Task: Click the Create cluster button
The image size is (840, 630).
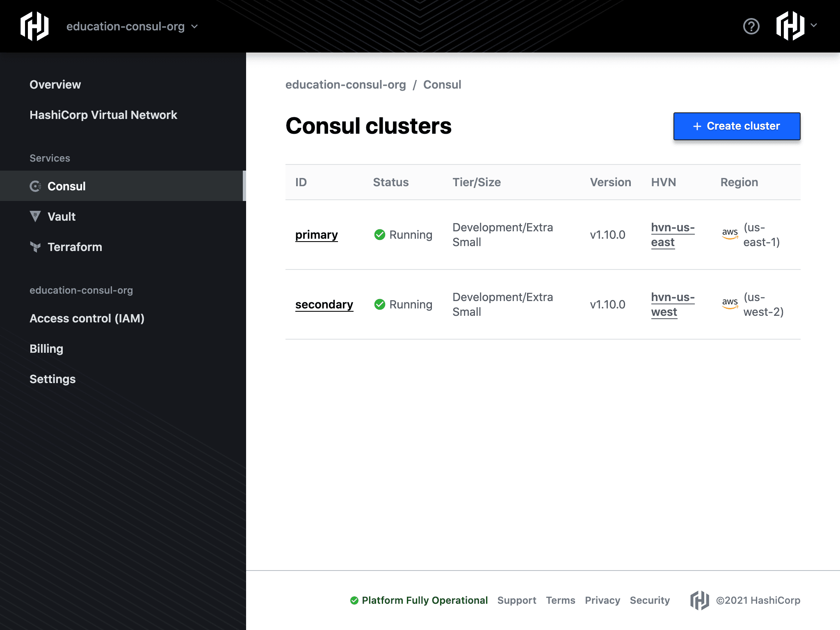Action: pyautogui.click(x=737, y=126)
